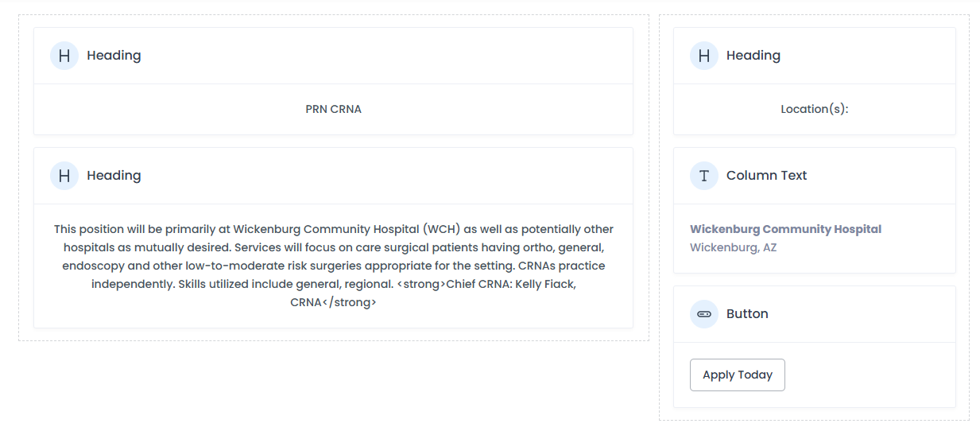
Task: Click the empty area below the description block
Action: (x=334, y=382)
